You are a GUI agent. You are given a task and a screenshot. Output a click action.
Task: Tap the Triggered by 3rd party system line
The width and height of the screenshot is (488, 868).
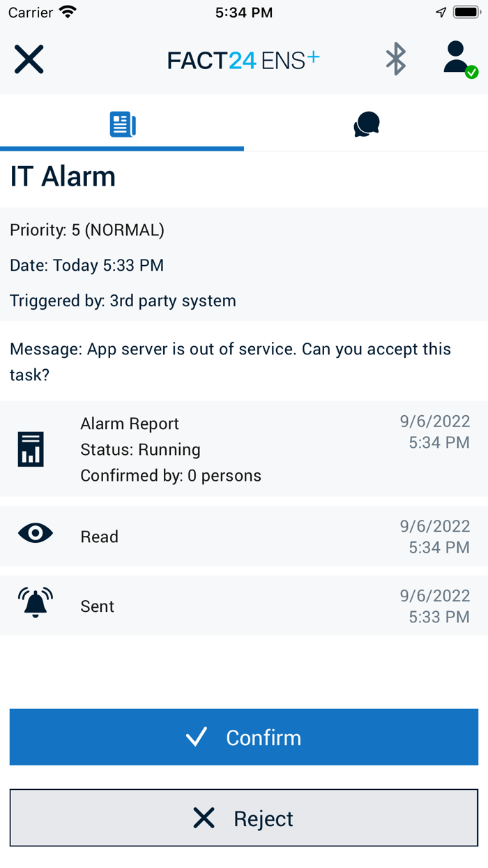[x=123, y=301]
